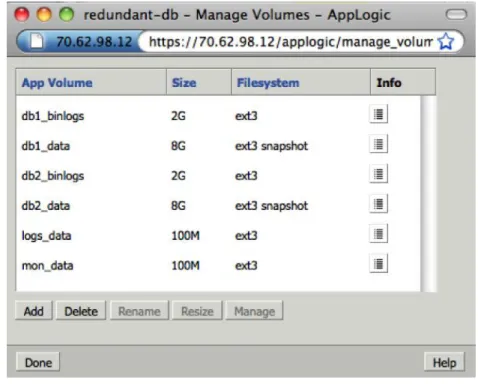The width and height of the screenshot is (478, 384).
Task: Open Help for Manage Volumes
Action: 444,362
